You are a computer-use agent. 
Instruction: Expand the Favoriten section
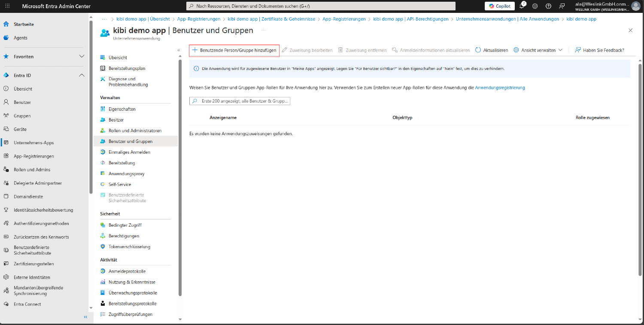[x=82, y=56]
